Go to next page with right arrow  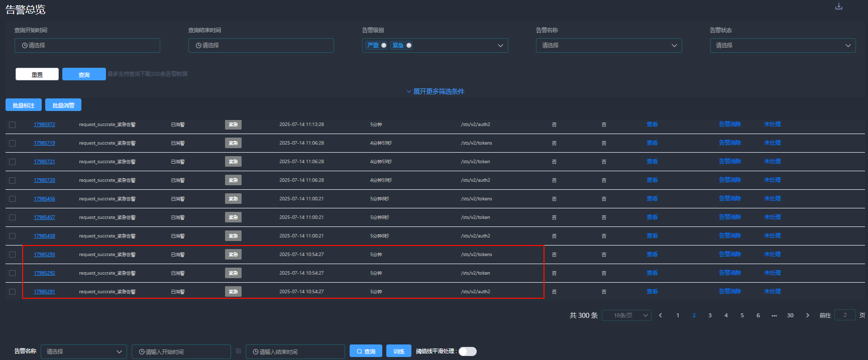[x=807, y=315]
